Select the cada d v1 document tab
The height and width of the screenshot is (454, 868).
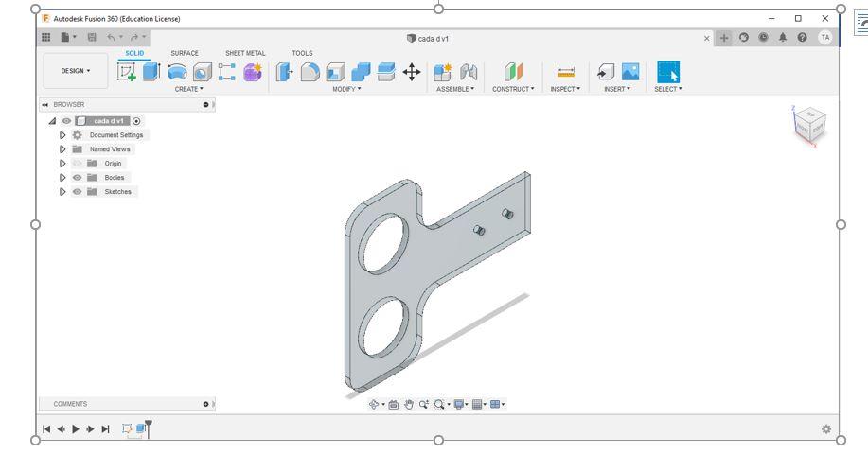[x=428, y=38]
